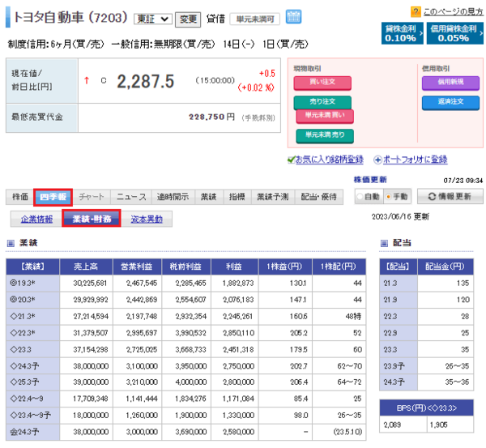Image resolution: width=486 pixels, height=448 pixels.
Task: Click the sales value 37,154,298
Action: click(x=91, y=350)
